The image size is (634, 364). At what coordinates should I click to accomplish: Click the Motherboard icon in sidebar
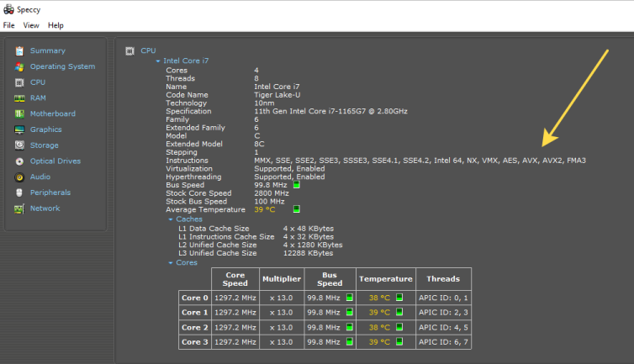19,114
